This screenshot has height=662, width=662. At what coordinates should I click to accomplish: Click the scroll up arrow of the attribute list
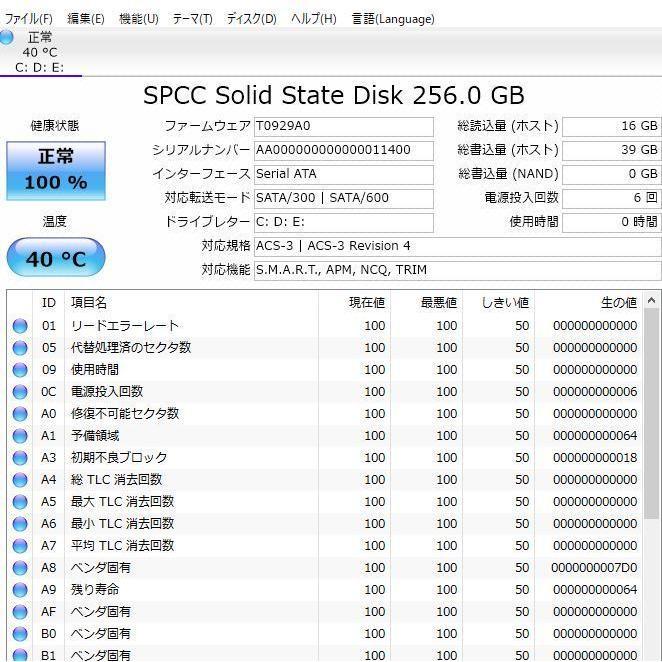click(651, 301)
